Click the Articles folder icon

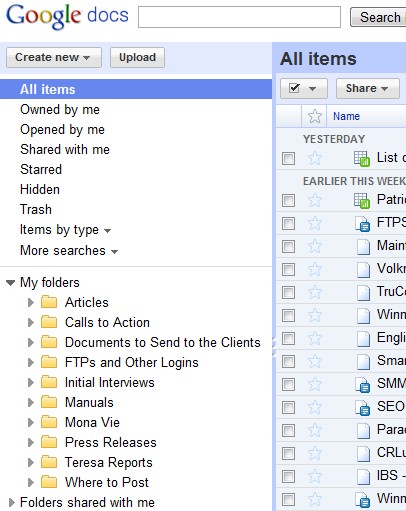[x=49, y=302]
